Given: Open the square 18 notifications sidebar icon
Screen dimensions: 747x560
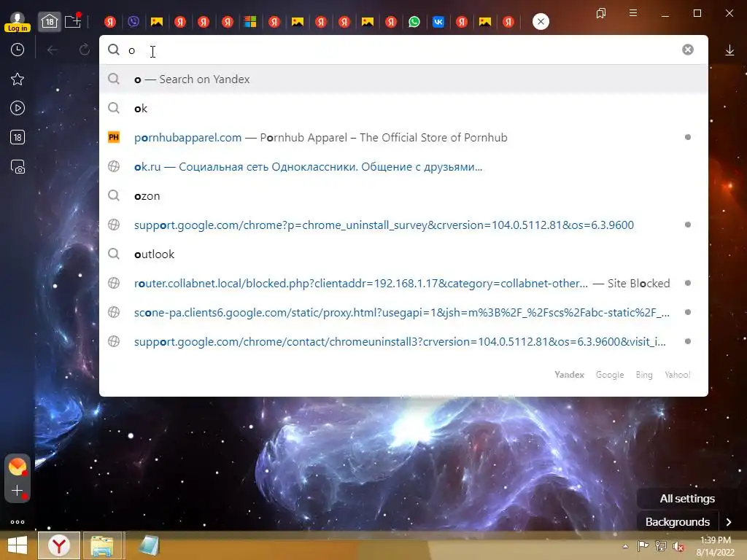Looking at the screenshot, I should [18, 138].
